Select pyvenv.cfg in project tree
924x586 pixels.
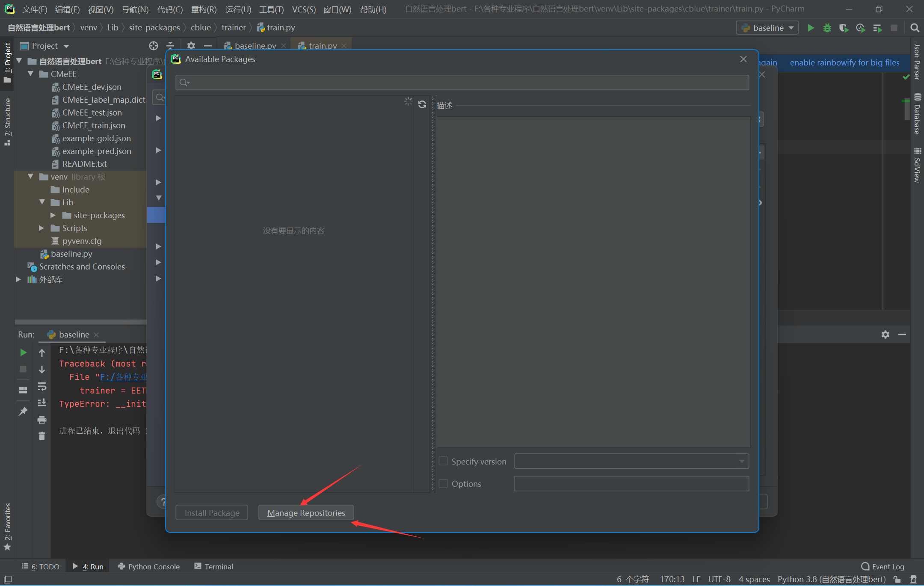[x=82, y=241]
